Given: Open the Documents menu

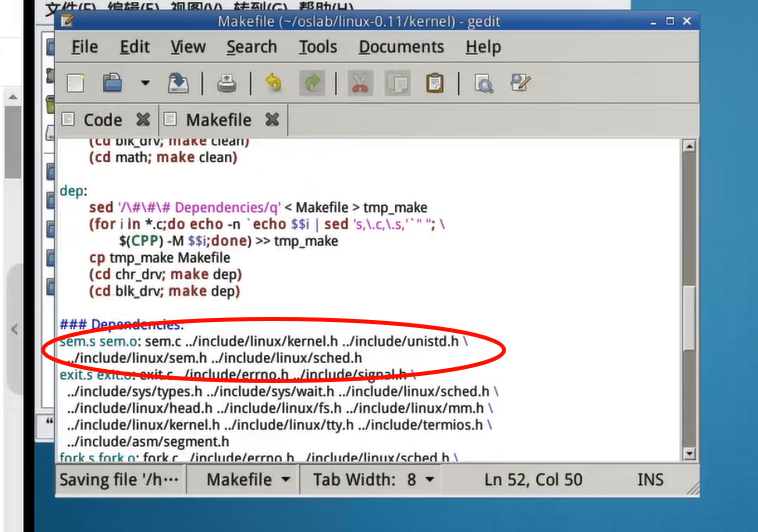Looking at the screenshot, I should pos(400,47).
